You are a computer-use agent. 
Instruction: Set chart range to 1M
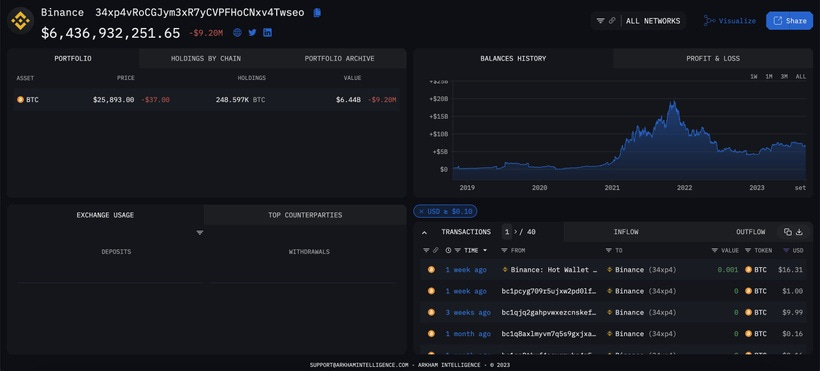[769, 76]
